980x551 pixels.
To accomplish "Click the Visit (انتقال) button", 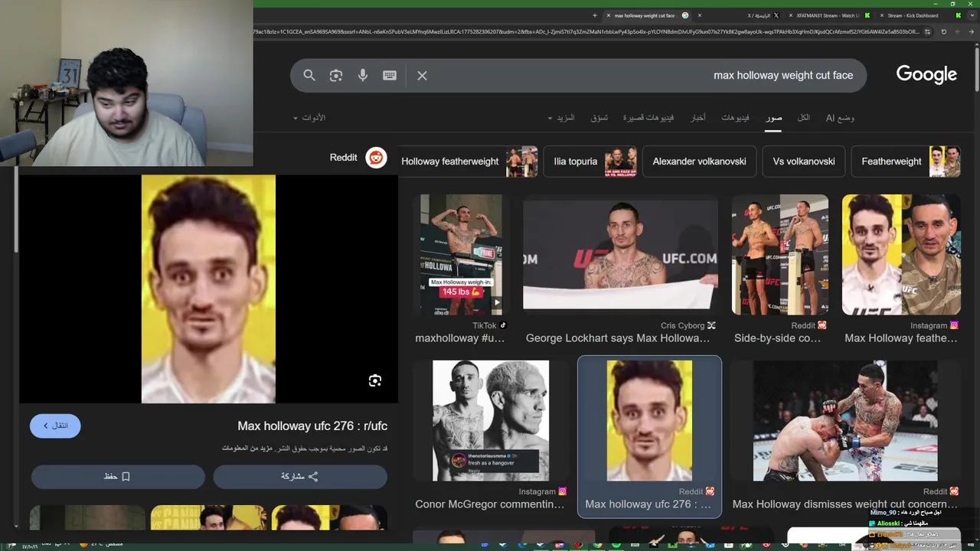I will coord(55,425).
